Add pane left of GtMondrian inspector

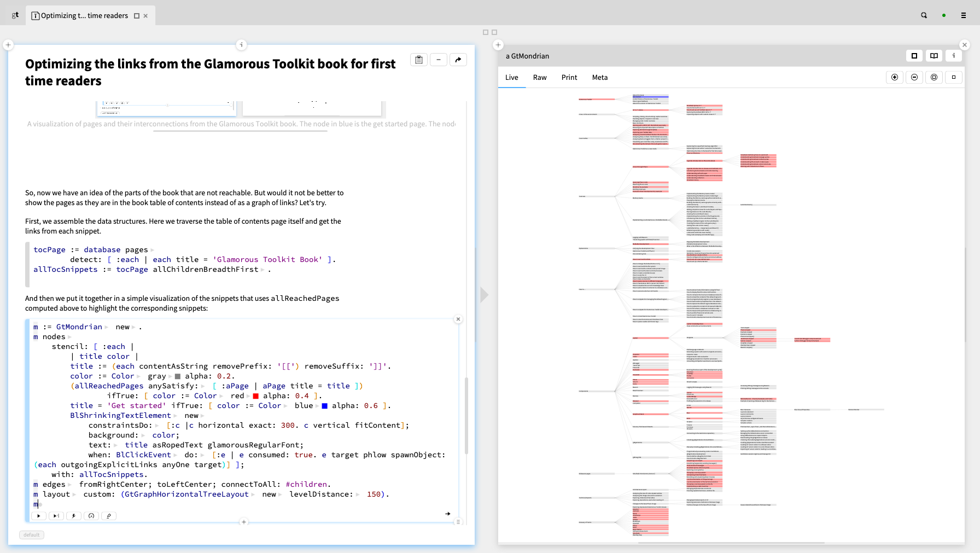click(498, 45)
